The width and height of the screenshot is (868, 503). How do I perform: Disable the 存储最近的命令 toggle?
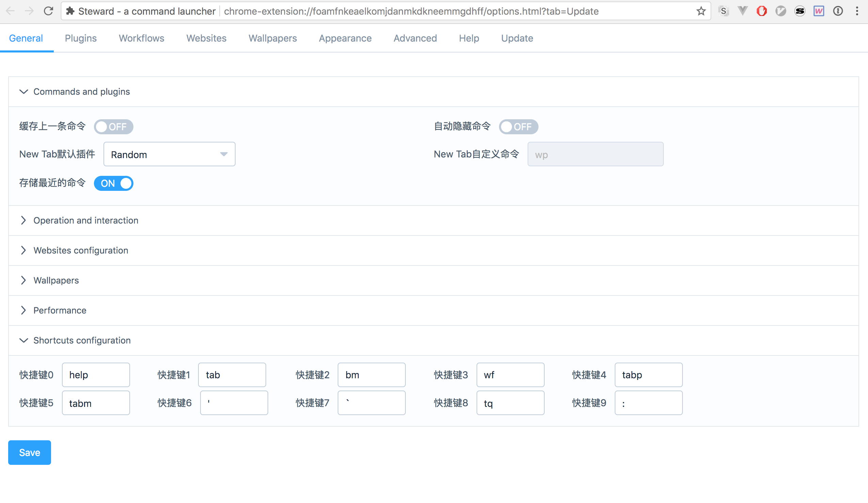[x=113, y=183]
